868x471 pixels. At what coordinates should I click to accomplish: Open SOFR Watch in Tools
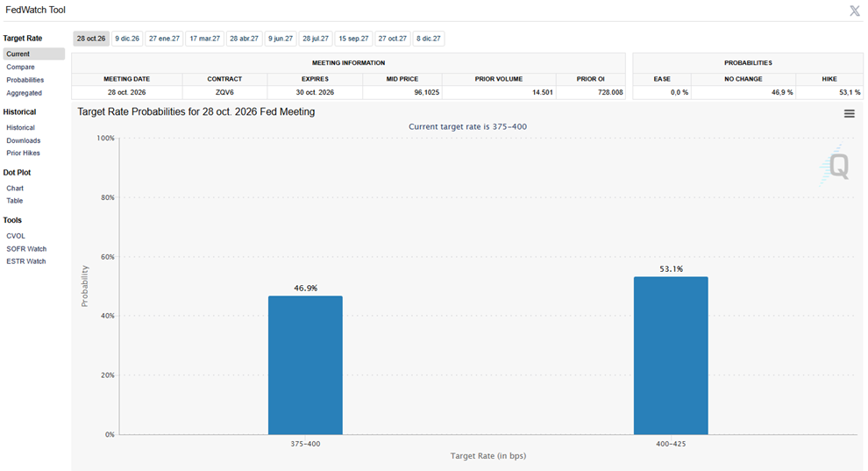[26, 249]
